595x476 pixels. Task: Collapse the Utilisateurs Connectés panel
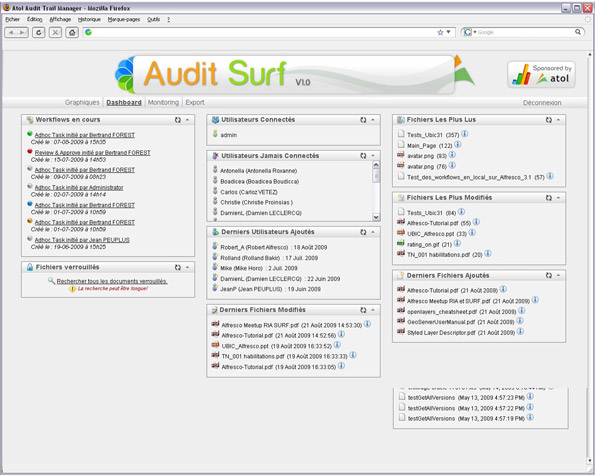point(373,120)
